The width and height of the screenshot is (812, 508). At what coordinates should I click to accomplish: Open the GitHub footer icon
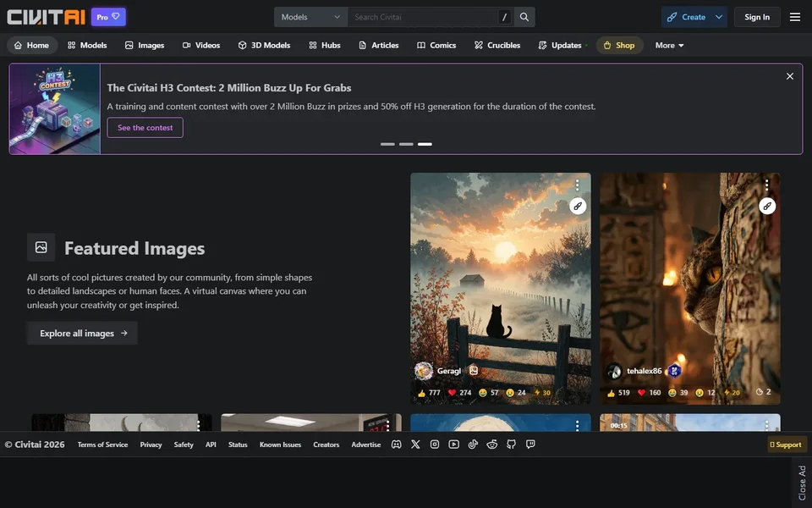pos(511,444)
